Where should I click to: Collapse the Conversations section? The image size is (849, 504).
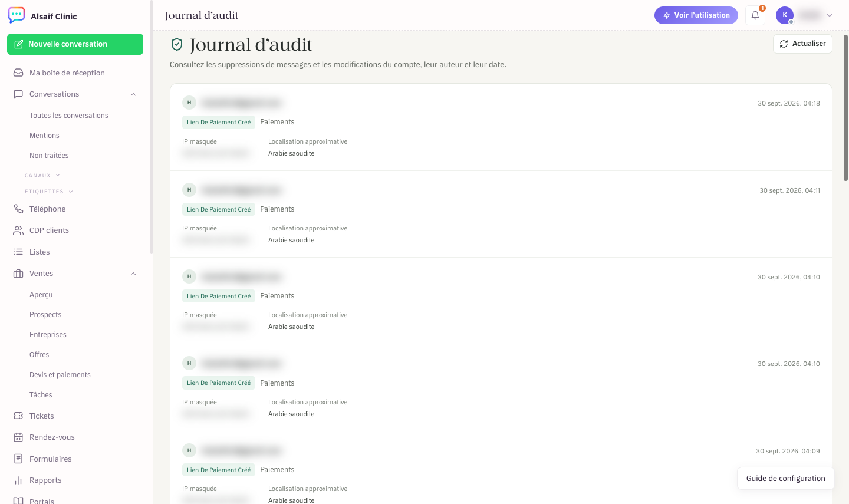click(x=133, y=94)
